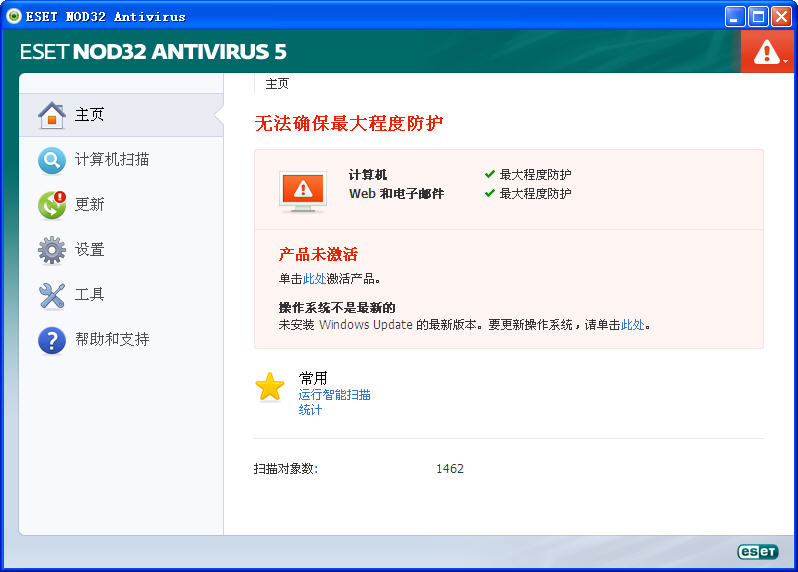Click the ESET title bar application icon

click(14, 16)
